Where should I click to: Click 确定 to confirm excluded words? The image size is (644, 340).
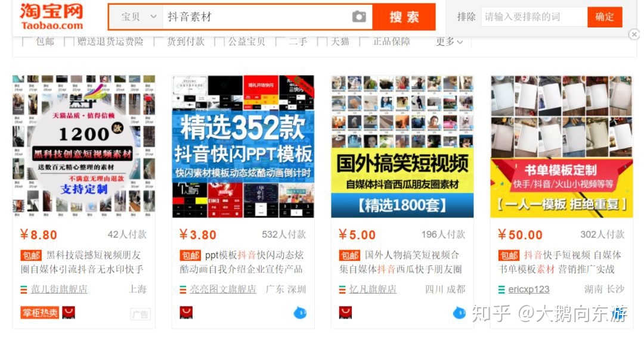click(605, 17)
